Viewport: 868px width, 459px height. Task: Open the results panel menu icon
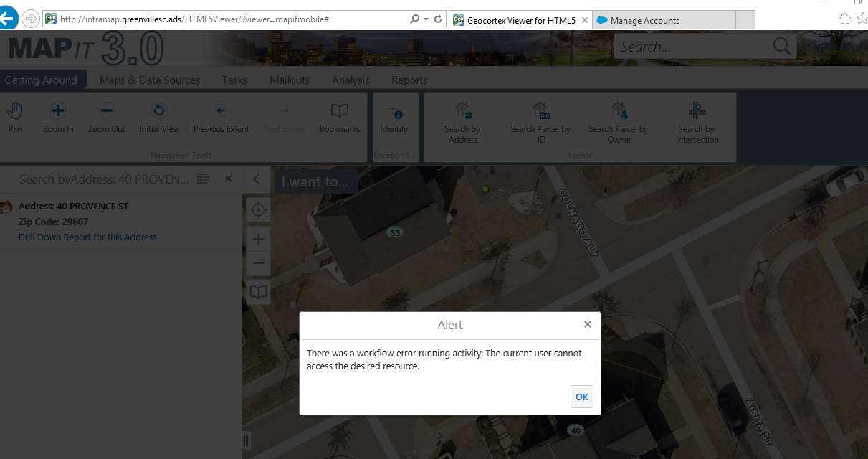(x=204, y=179)
